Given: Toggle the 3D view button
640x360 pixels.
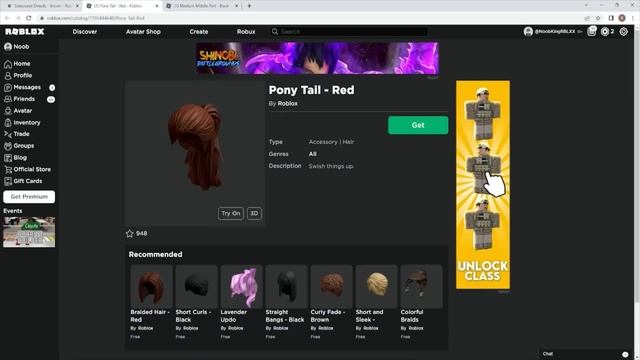Looking at the screenshot, I should pos(254,213).
